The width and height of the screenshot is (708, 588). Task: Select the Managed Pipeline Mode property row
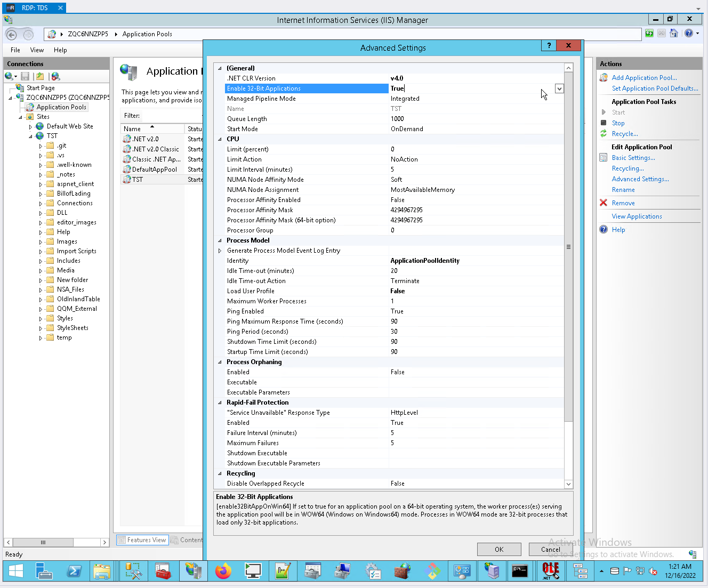coord(394,99)
